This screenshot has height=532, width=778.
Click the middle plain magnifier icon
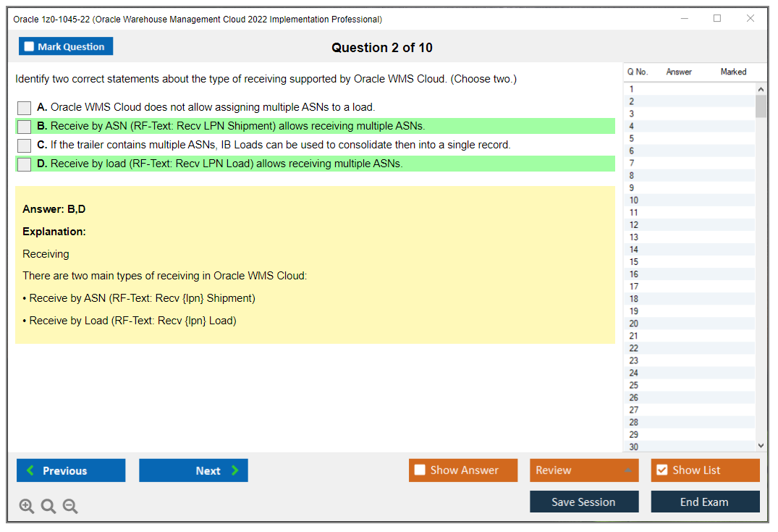48,506
